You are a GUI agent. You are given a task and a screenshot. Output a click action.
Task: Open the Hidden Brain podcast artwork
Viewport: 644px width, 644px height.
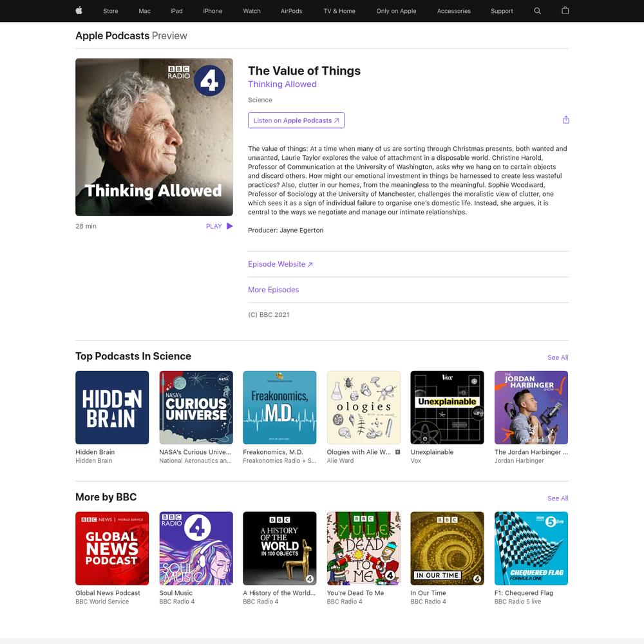pos(112,408)
